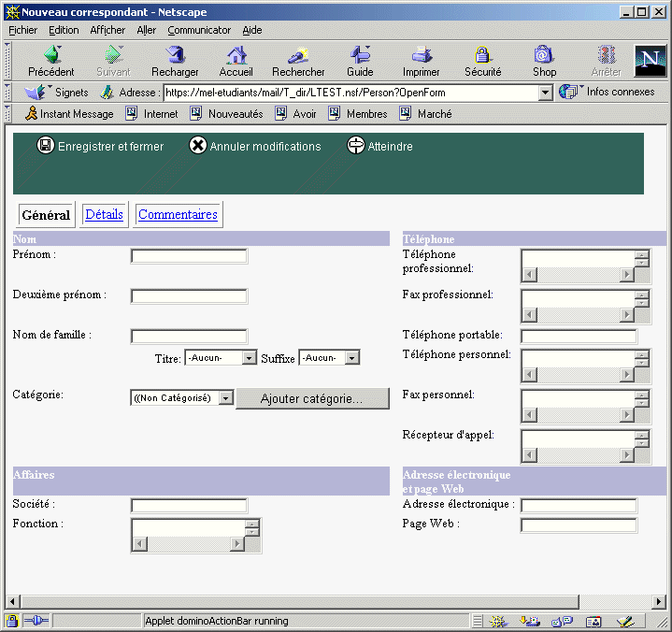This screenshot has width=672, height=632.
Task: Click the Guide toolbar icon
Action: (360, 55)
